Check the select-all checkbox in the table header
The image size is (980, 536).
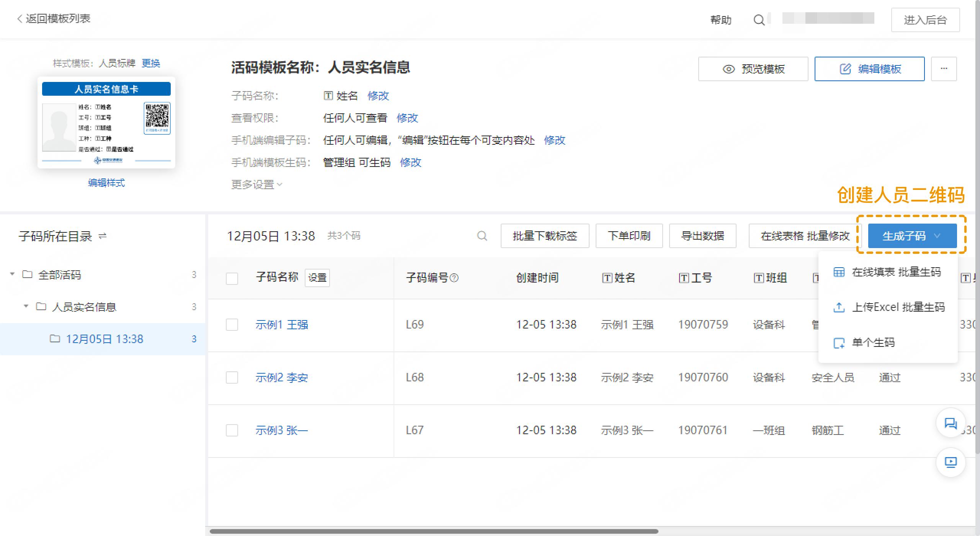click(x=232, y=278)
